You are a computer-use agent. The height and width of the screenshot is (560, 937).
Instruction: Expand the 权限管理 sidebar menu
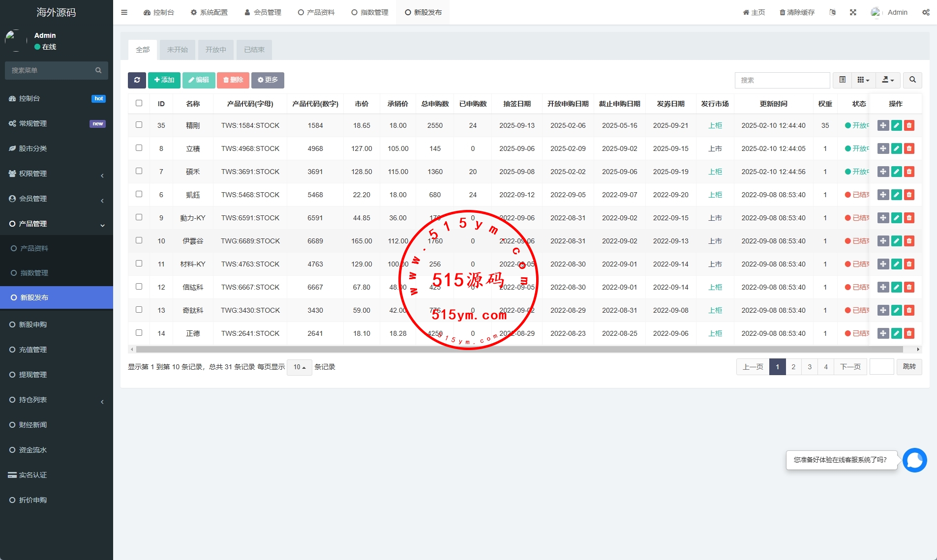tap(57, 174)
